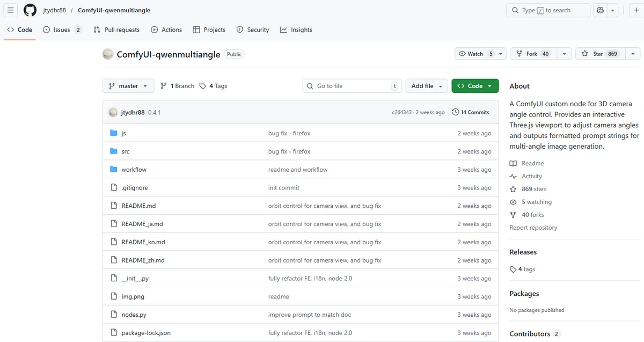Click the img.png file icon

[113, 296]
